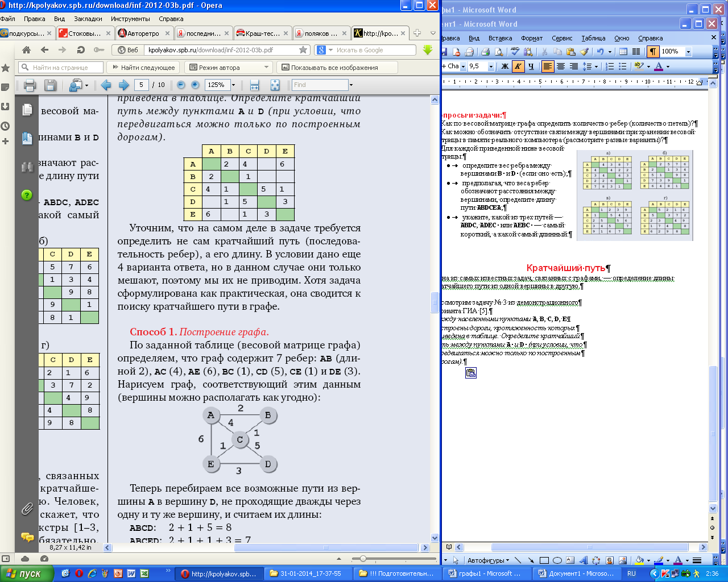The width and height of the screenshot is (728, 582).
Task: Click Word paste clipboard icon
Action: tap(571, 51)
